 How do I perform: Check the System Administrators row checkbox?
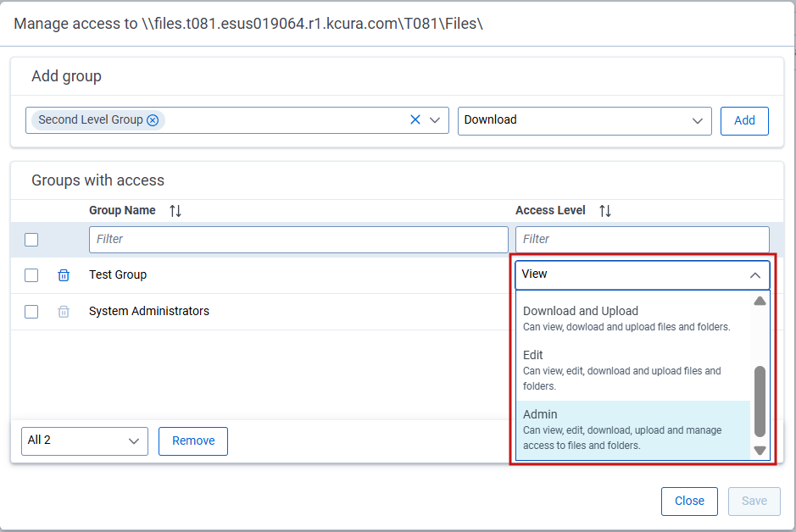click(31, 311)
